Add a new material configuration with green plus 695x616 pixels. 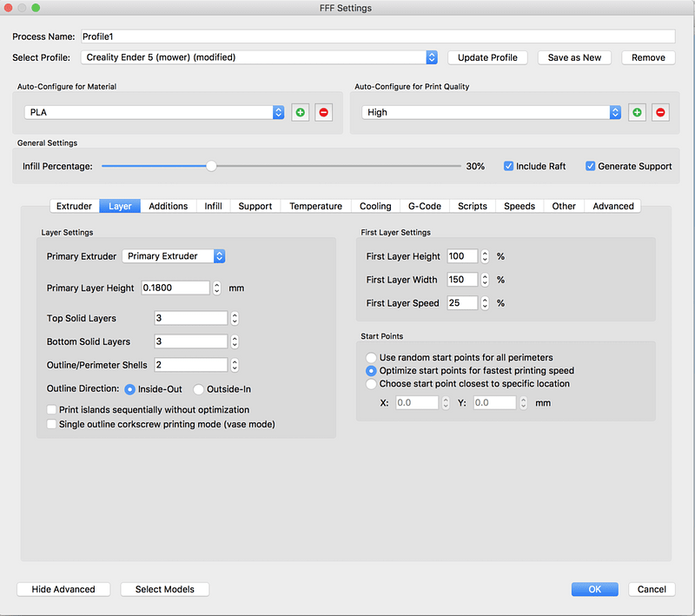(x=300, y=113)
